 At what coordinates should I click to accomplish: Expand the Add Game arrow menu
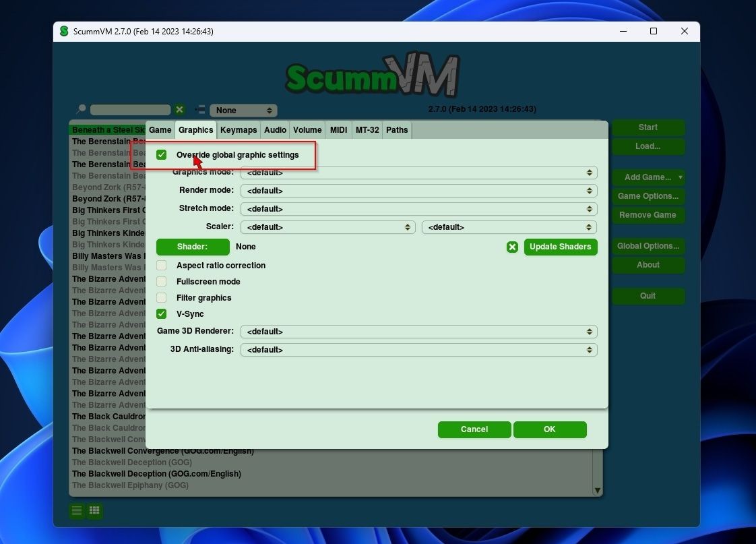point(681,177)
